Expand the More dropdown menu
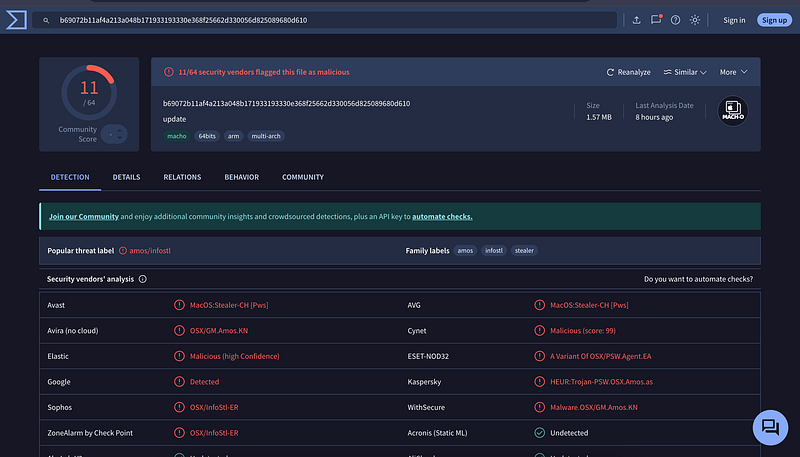 click(732, 72)
